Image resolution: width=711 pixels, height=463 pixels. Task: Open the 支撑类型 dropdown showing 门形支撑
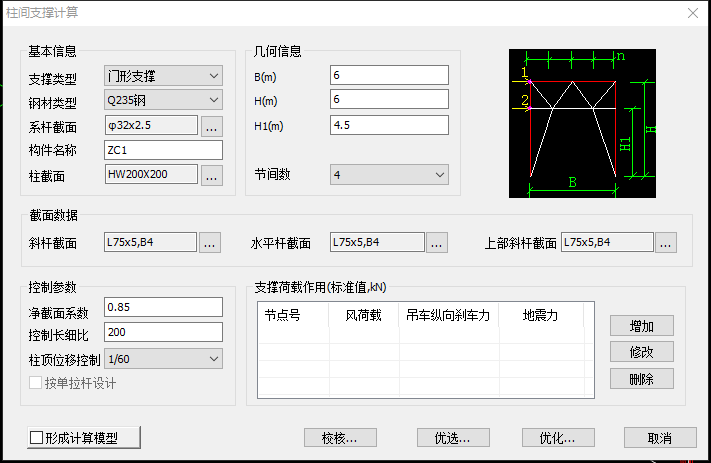[163, 76]
